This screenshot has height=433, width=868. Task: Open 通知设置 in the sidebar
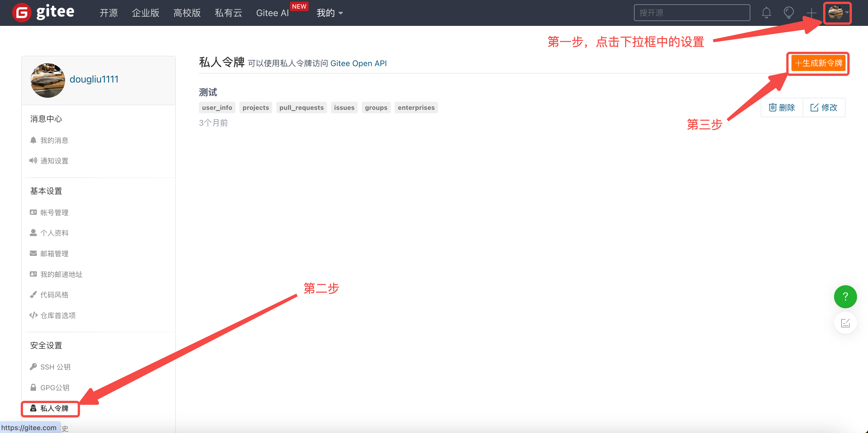click(49, 161)
